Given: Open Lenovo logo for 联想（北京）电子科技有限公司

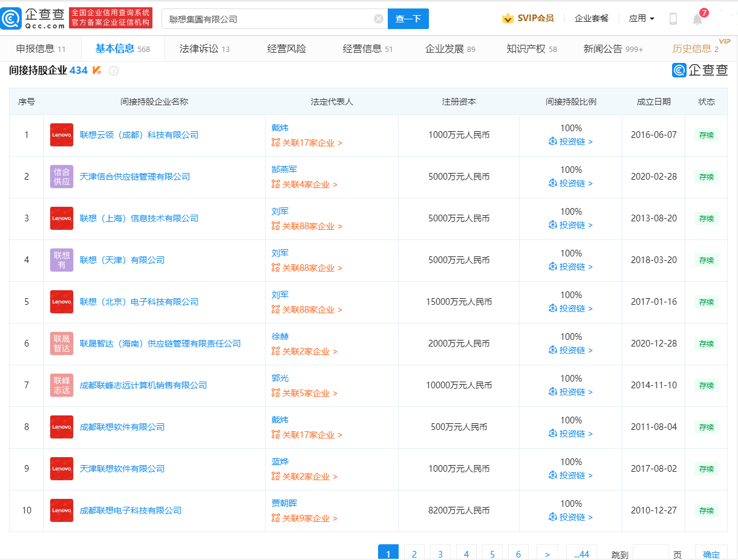Looking at the screenshot, I should pos(62,302).
